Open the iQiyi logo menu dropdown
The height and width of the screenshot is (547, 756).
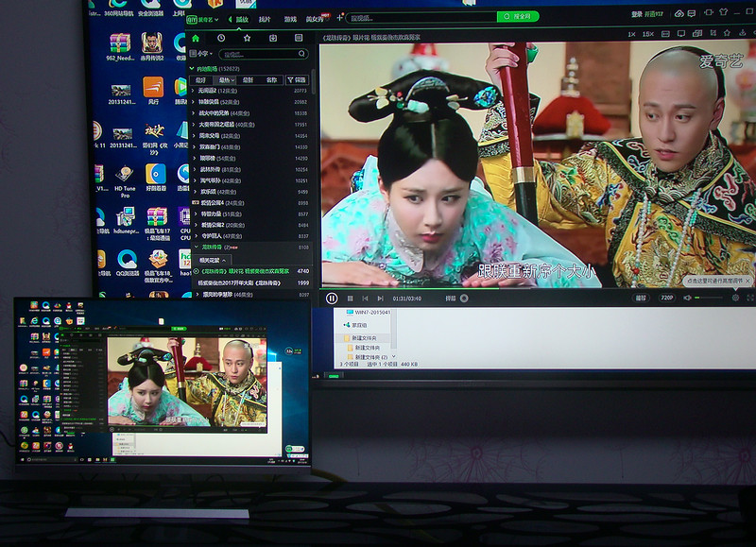203,19
